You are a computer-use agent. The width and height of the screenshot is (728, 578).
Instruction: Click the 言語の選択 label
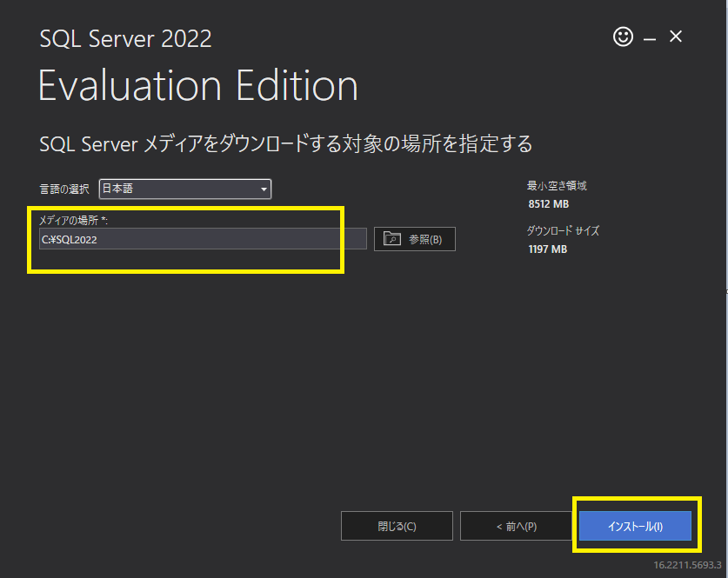(64, 189)
